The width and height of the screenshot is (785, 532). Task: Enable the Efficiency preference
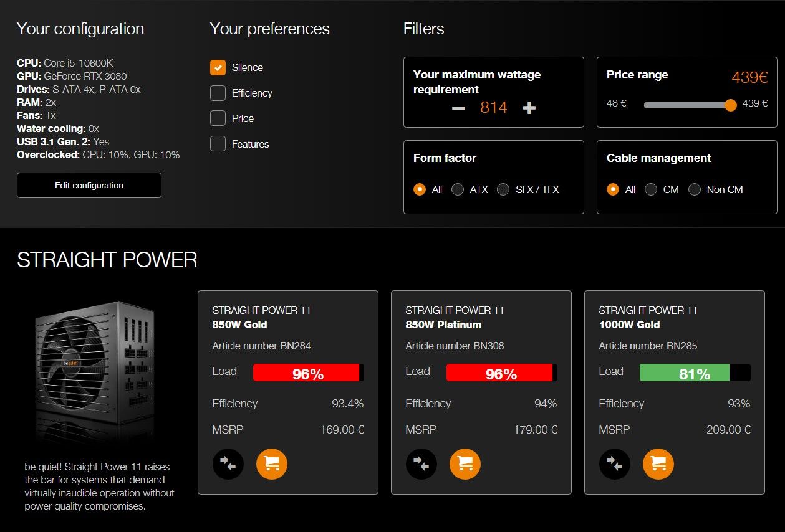point(218,93)
